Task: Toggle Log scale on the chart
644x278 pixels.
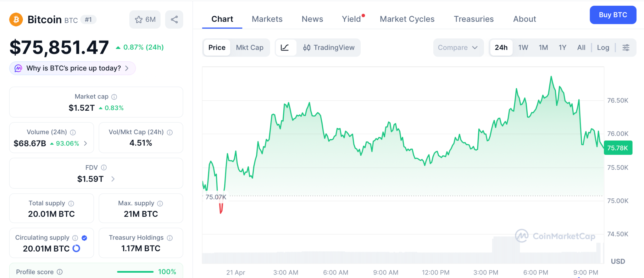Action: click(603, 47)
